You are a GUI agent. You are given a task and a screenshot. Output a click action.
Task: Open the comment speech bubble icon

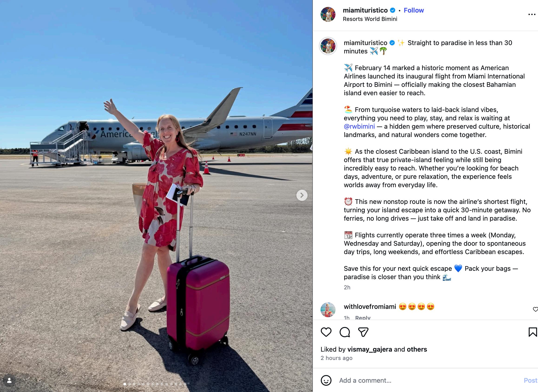tap(344, 332)
